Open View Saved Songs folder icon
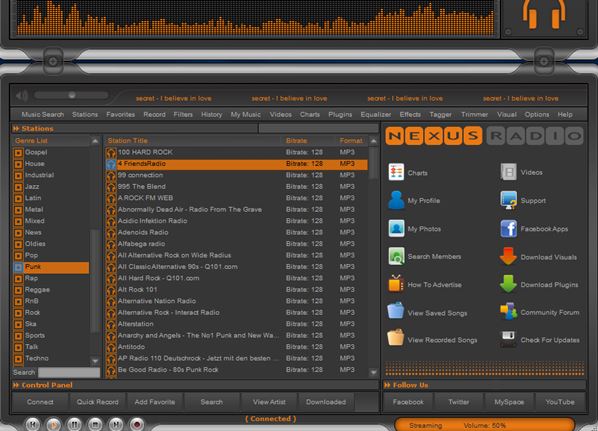The image size is (598, 431). tap(396, 311)
